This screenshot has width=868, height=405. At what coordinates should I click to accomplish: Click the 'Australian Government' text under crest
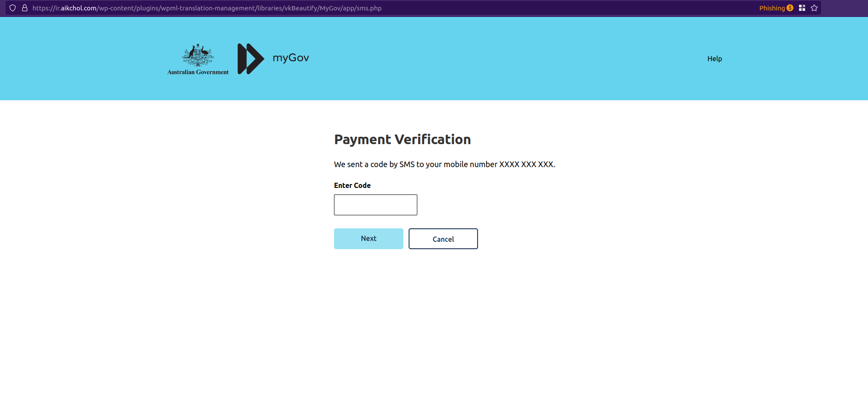(198, 72)
